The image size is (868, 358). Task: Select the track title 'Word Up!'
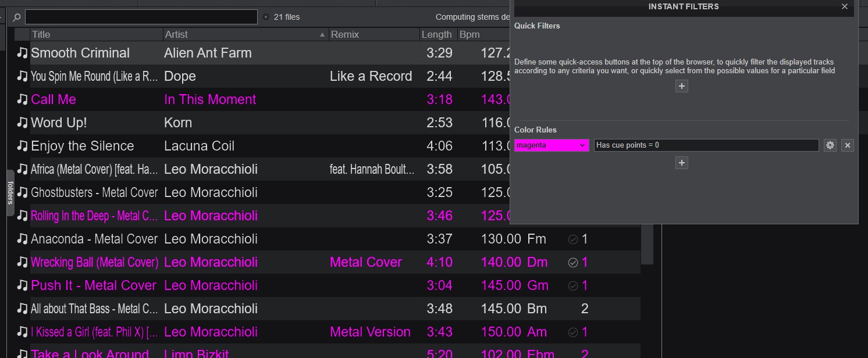59,123
